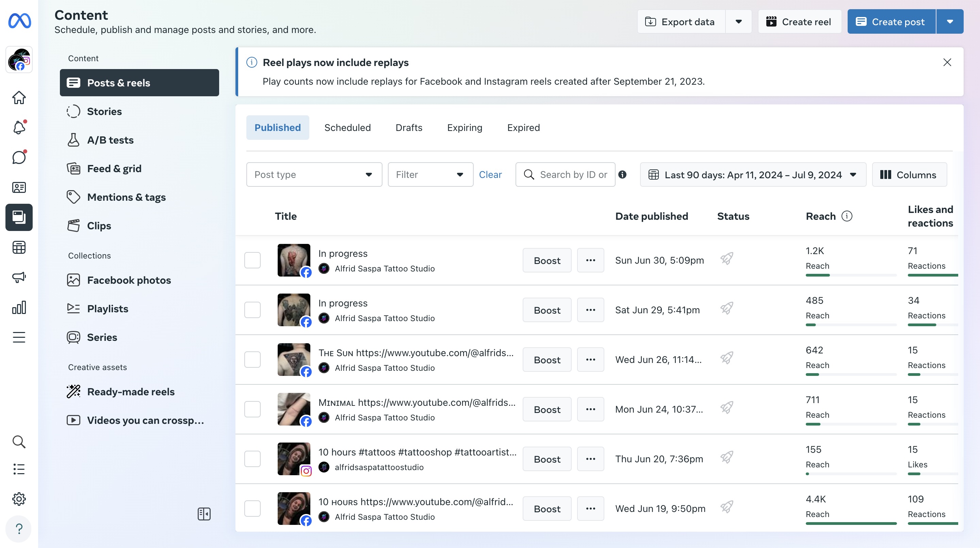
Task: Go to Home via house icon
Action: (x=19, y=98)
